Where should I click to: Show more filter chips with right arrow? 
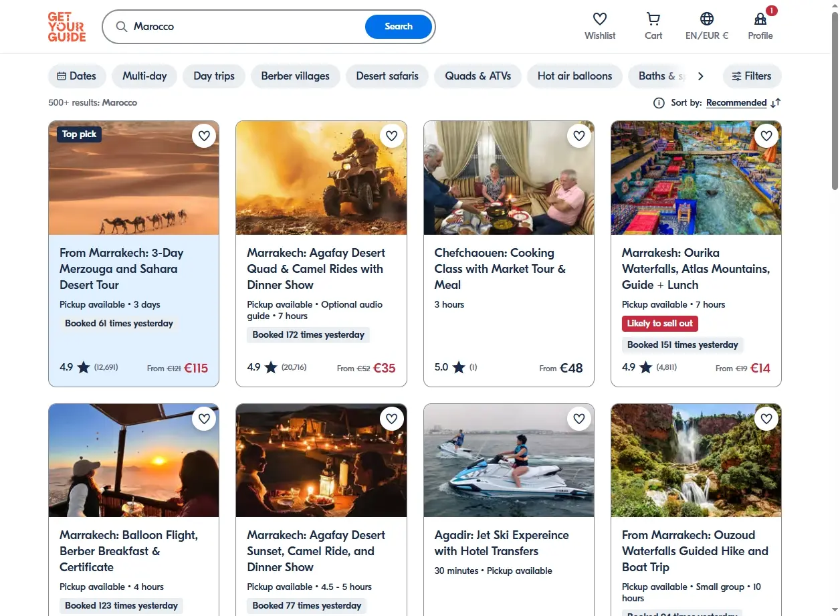point(700,76)
